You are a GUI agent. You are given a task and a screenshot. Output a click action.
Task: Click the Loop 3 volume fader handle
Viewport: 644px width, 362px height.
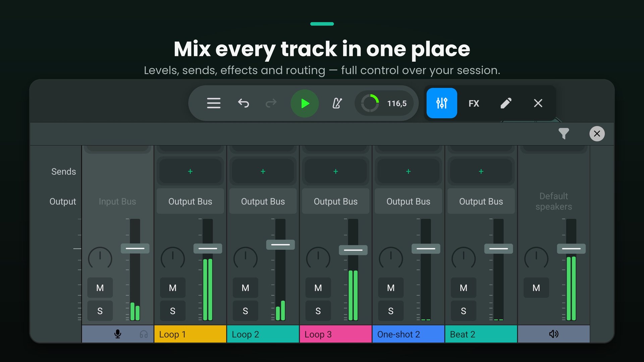point(353,250)
